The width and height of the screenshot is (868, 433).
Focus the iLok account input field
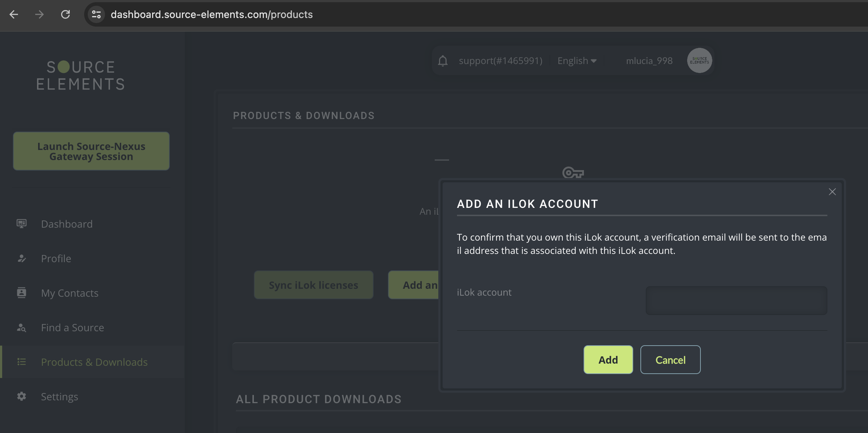coord(736,301)
